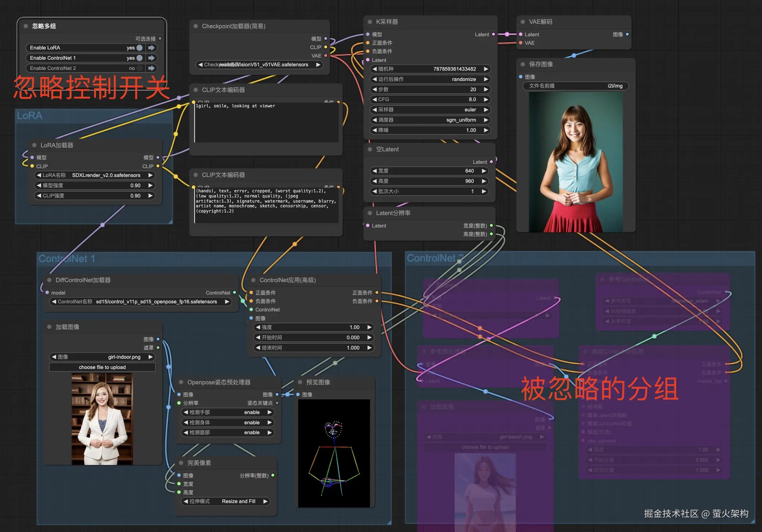
Task: Click the LoRA加载器 node collapse dot
Action: tap(34, 145)
